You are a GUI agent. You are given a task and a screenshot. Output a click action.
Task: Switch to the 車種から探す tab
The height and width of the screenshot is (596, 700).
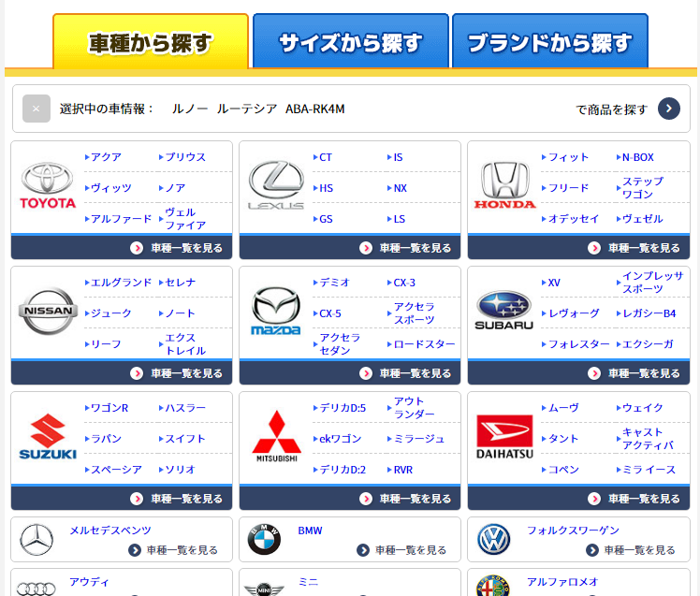[151, 41]
